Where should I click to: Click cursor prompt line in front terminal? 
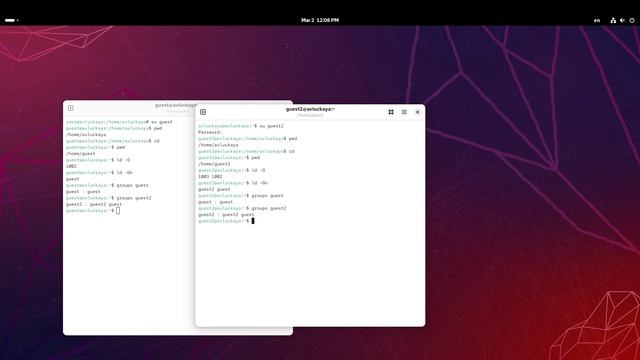[226, 221]
